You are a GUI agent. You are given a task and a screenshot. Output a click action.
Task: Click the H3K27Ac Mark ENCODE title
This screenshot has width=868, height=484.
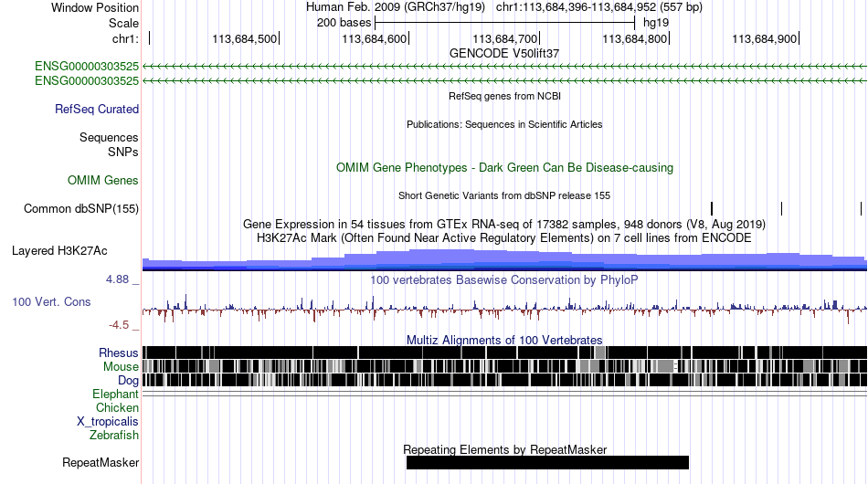pos(504,237)
